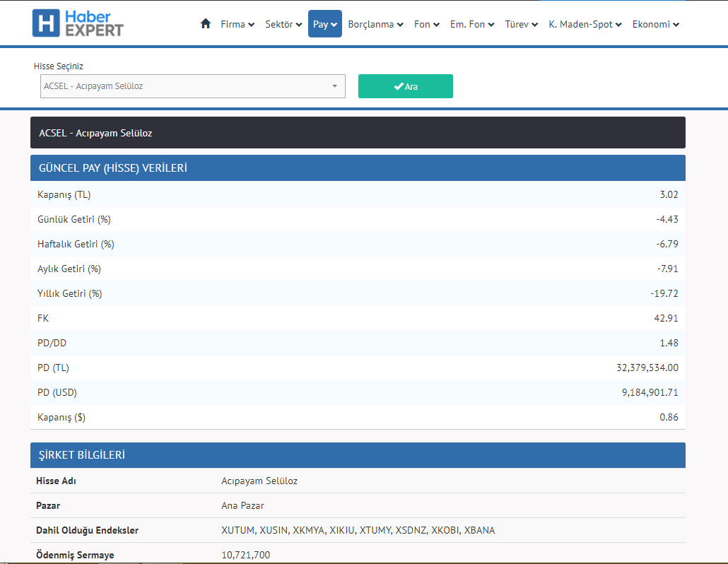Click the Hisse Seçiniz field label

point(59,66)
